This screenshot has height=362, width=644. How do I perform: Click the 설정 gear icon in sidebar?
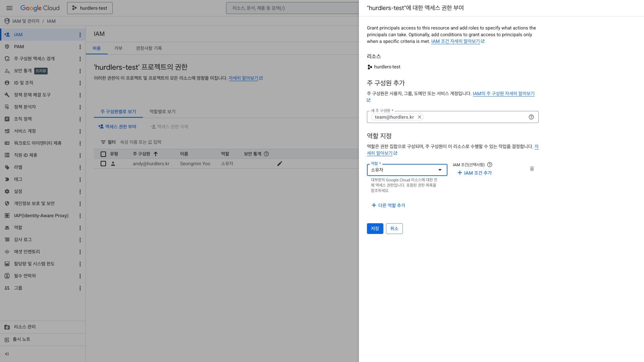point(7,191)
